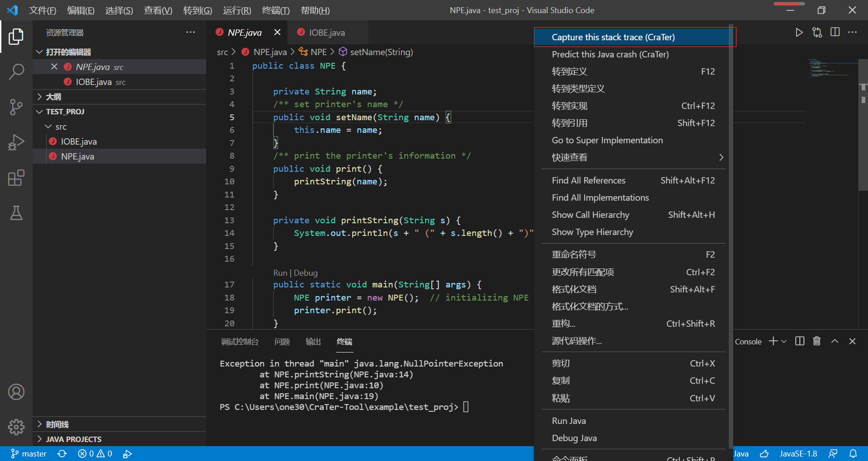Screen dimensions: 868x461
Task: Click the JavaSE-1.8 status item
Action: point(798,454)
